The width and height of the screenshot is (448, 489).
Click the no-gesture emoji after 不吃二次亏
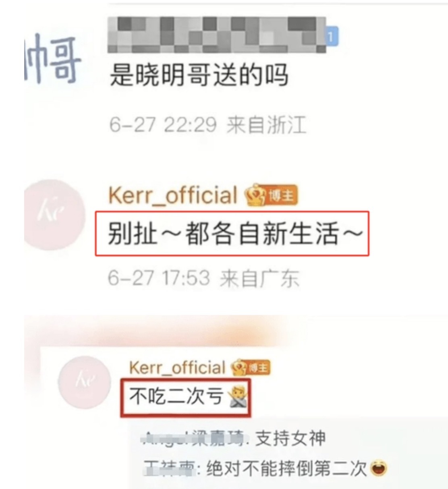click(x=238, y=397)
